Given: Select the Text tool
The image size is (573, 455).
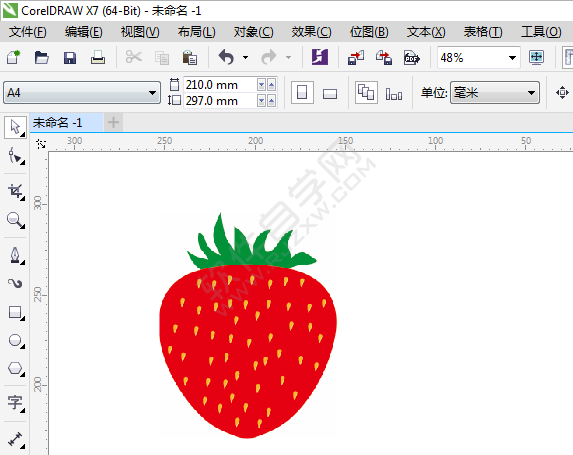Looking at the screenshot, I should [x=15, y=403].
